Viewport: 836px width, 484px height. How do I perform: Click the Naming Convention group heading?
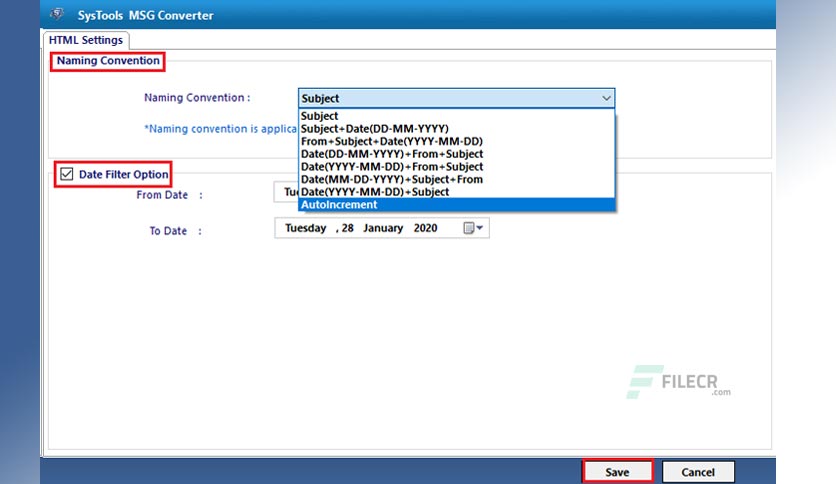point(108,61)
